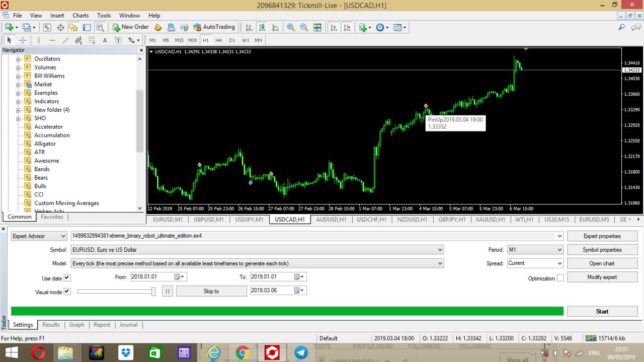The image size is (644, 362).
Task: Toggle the AutoTrading button
Action: pos(214,27)
